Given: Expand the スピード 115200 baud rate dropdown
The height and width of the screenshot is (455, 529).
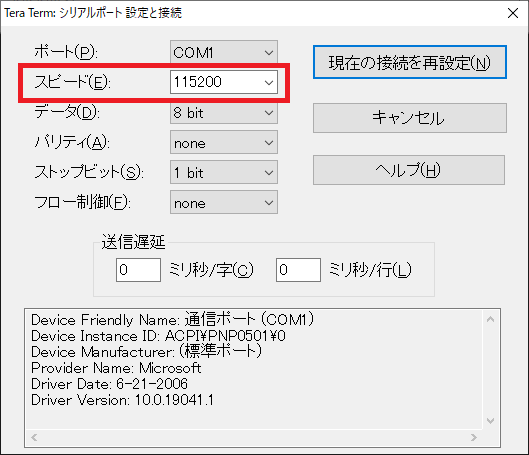Looking at the screenshot, I should [x=224, y=82].
